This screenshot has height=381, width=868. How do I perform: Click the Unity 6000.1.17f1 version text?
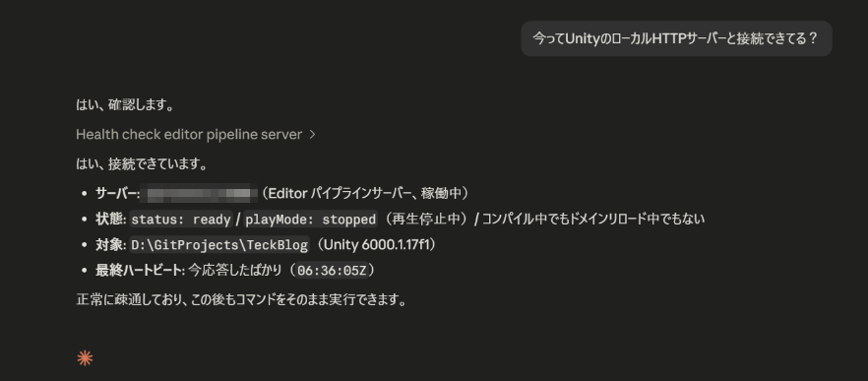(x=374, y=245)
